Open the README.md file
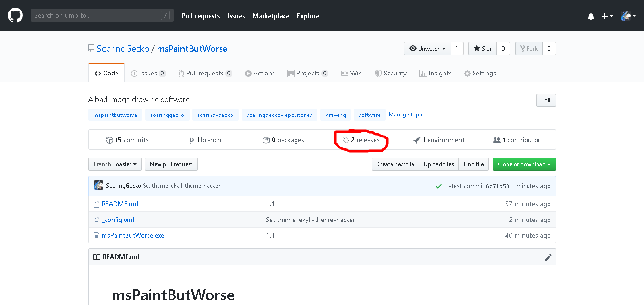The width and height of the screenshot is (644, 305). tap(120, 204)
